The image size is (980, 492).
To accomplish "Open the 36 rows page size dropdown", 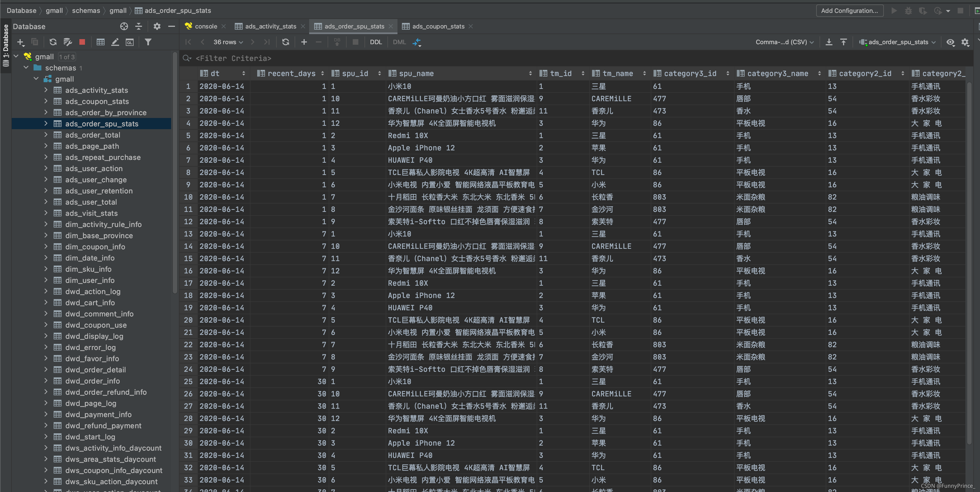I will tap(228, 42).
